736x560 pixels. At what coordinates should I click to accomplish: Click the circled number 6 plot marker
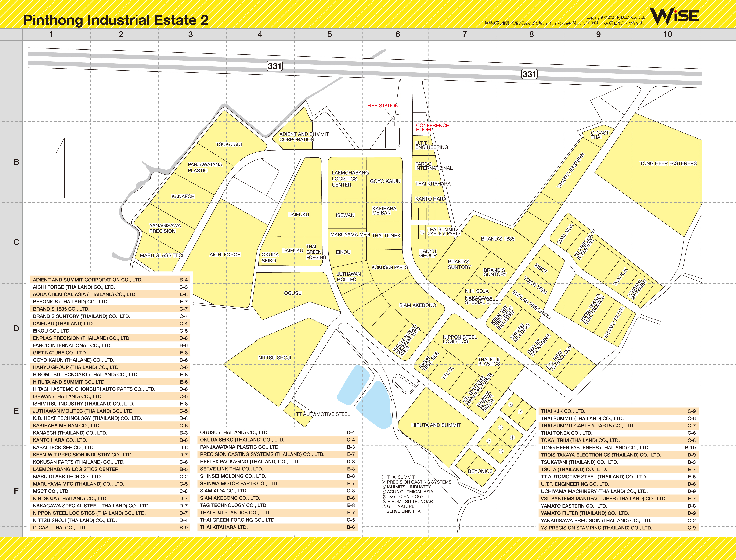pos(511,405)
